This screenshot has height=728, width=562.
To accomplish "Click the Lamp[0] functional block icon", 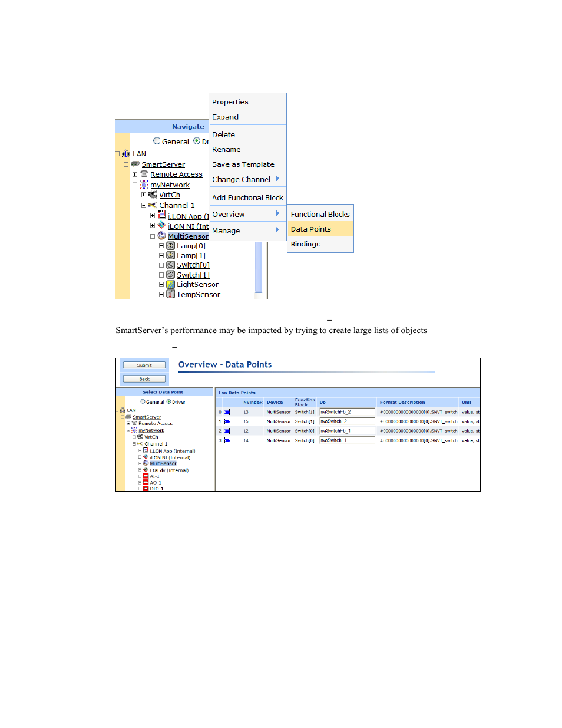I will coord(170,245).
